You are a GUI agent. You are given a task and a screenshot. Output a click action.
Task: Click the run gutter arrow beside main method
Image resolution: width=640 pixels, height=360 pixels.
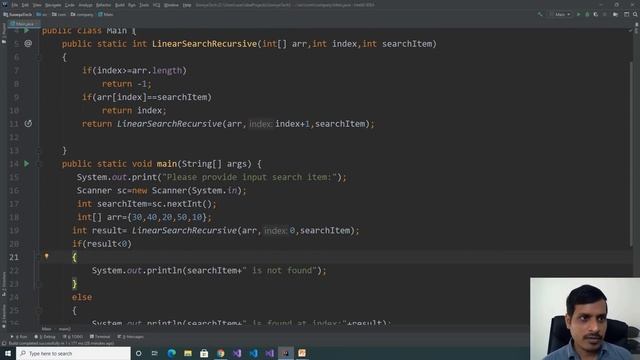27,164
